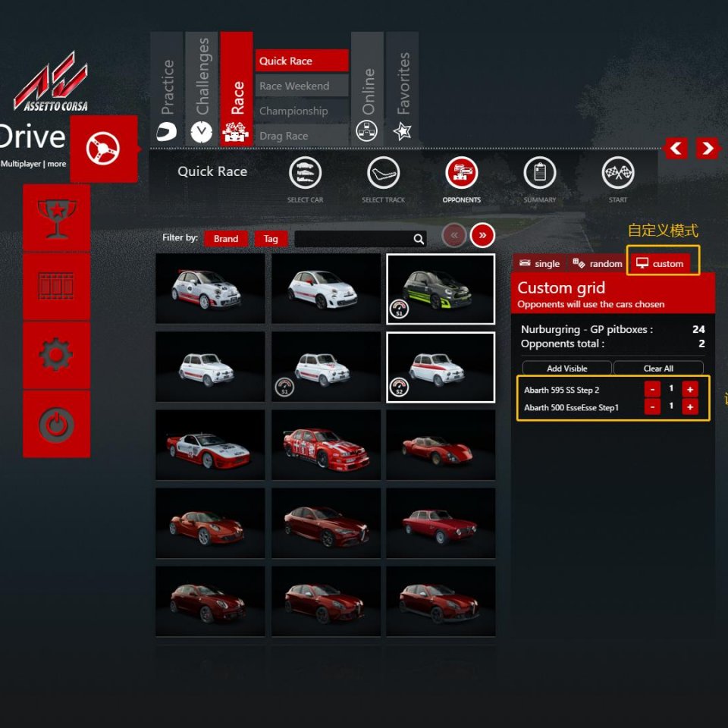This screenshot has height=728, width=728.
Task: Select Championship mode
Action: (302, 111)
